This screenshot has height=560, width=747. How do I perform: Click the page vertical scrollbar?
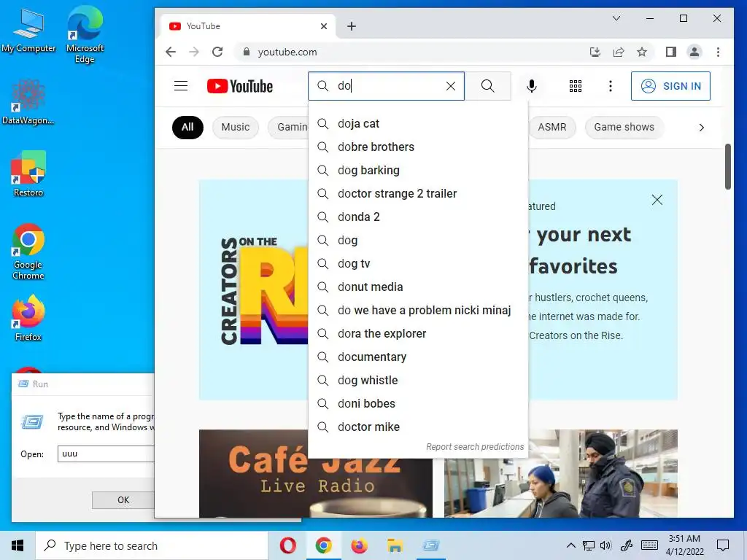(727, 166)
